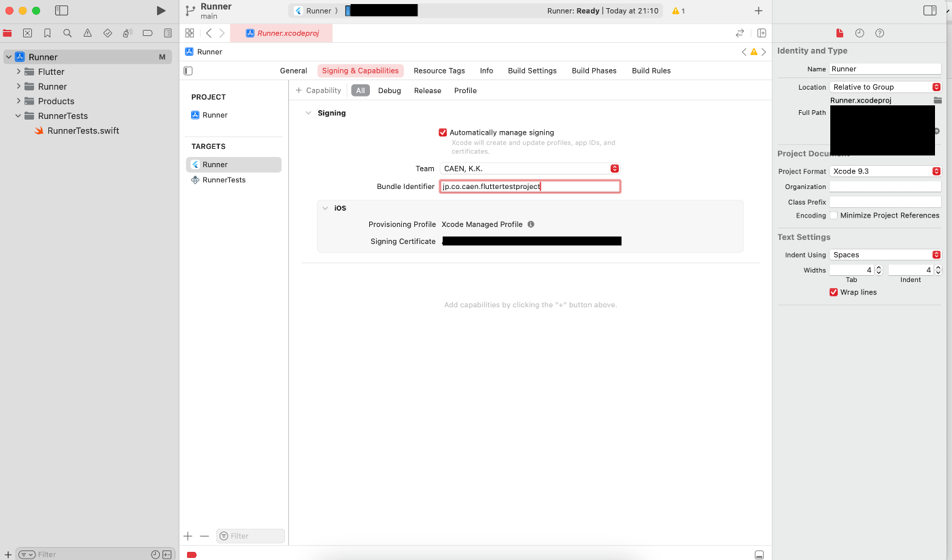
Task: Select the Profile configuration filter
Action: click(466, 90)
